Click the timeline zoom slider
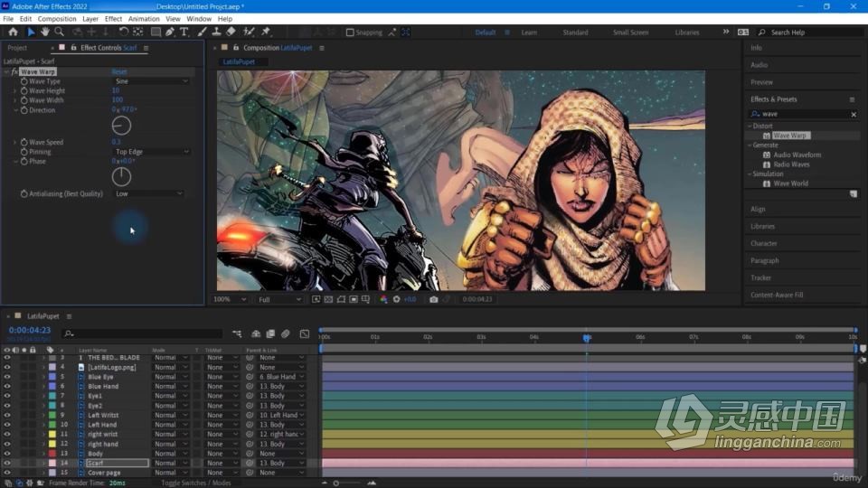The width and height of the screenshot is (868, 488). coord(336,483)
